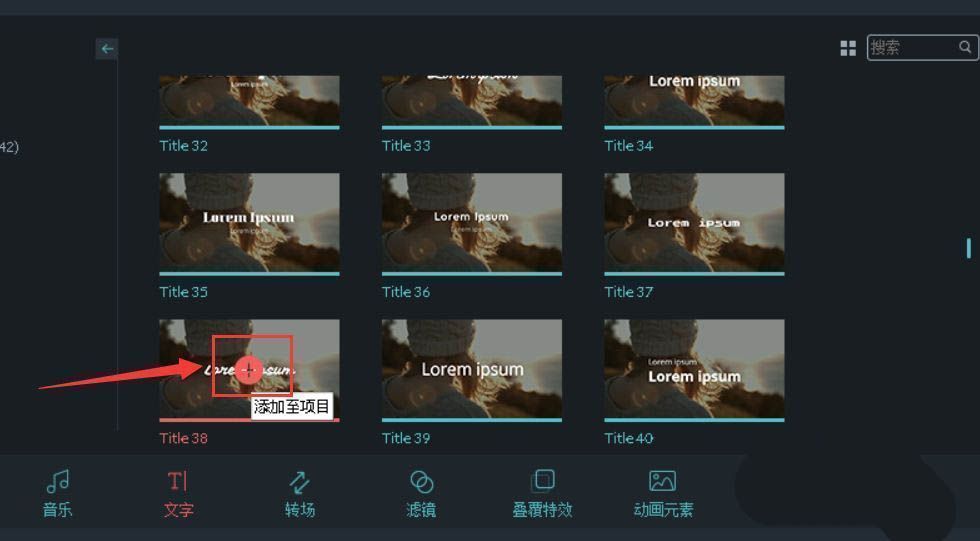Click the Title 33 thumbnail
980x541 pixels.
[471, 100]
